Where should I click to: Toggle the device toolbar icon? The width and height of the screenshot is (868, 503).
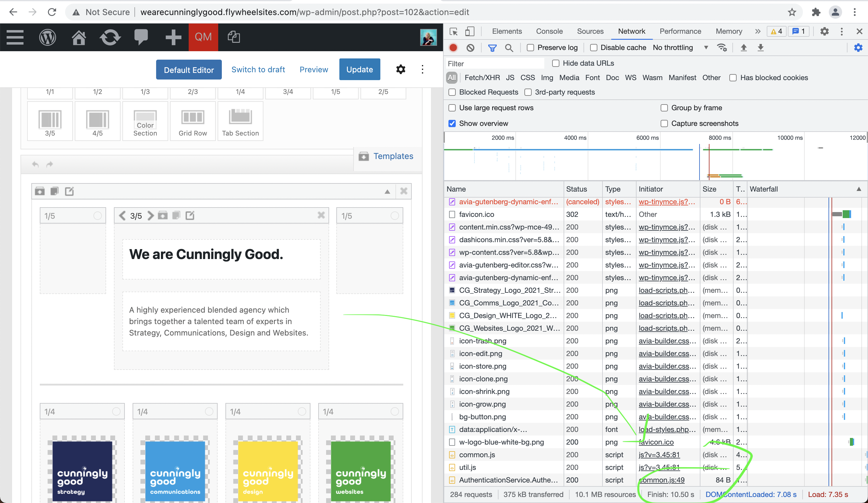tap(470, 31)
